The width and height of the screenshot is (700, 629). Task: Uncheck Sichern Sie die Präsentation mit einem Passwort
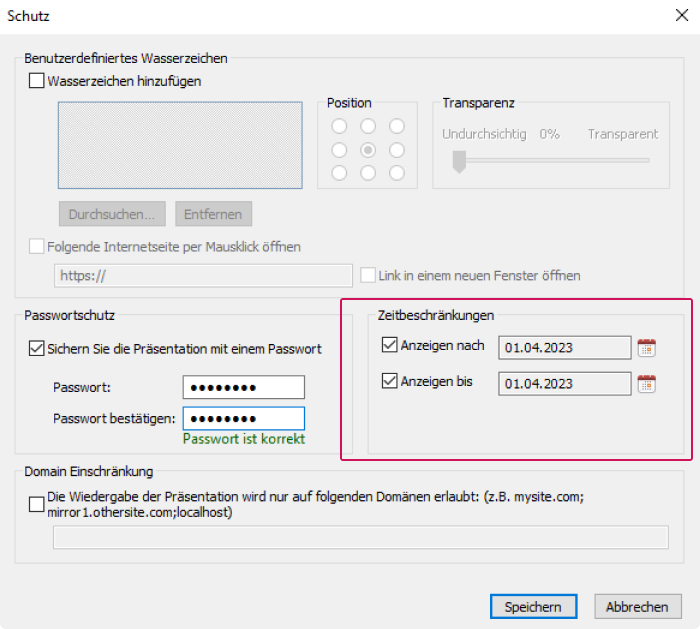click(x=37, y=348)
